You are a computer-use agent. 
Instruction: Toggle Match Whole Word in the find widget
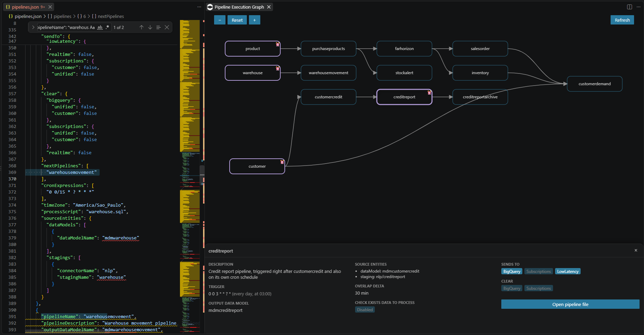tap(100, 27)
